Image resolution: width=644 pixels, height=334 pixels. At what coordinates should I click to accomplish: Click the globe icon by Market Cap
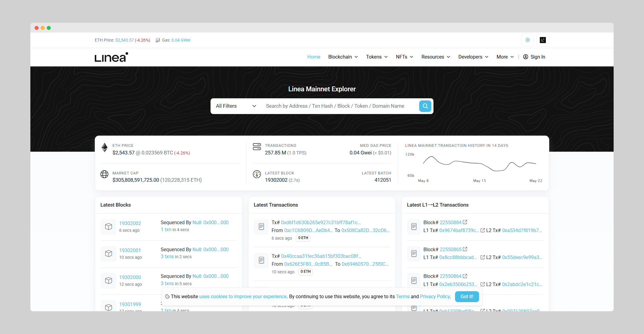point(104,174)
